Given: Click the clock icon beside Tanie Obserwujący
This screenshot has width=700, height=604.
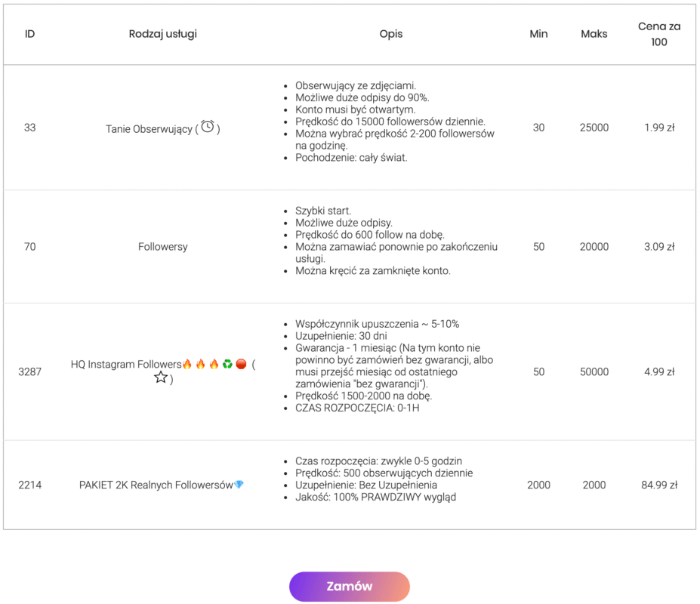Looking at the screenshot, I should pos(208,128).
